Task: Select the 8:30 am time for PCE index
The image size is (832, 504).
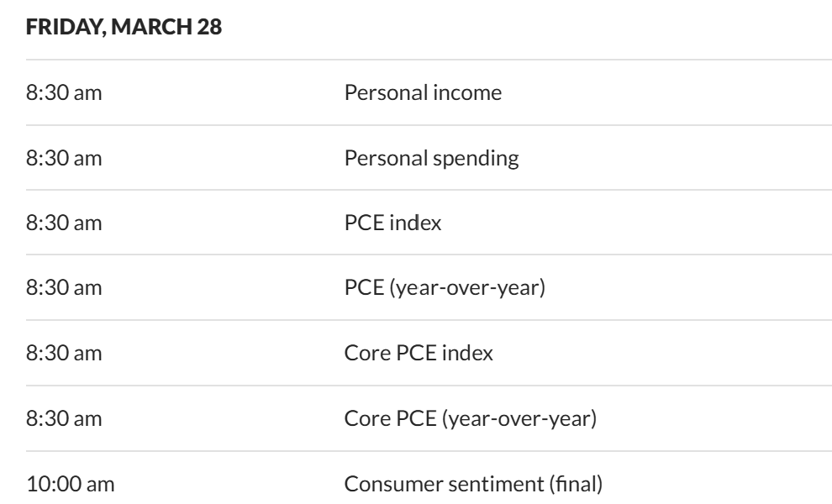Action: (x=64, y=223)
